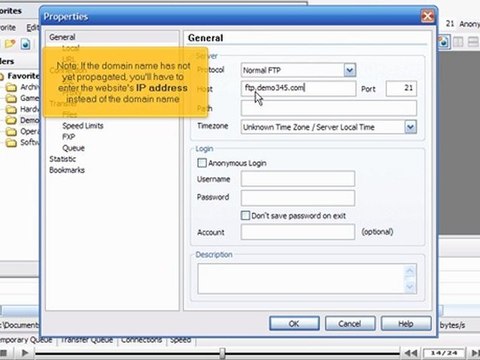Viewport: 480px width, 360px height.
Task: Click the site icon right of the dialog
Action: 444,42
